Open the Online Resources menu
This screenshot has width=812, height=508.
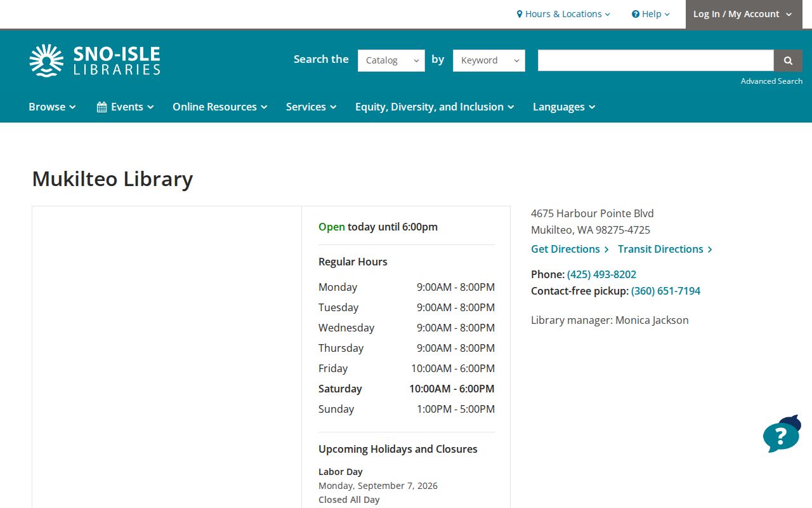[220, 107]
